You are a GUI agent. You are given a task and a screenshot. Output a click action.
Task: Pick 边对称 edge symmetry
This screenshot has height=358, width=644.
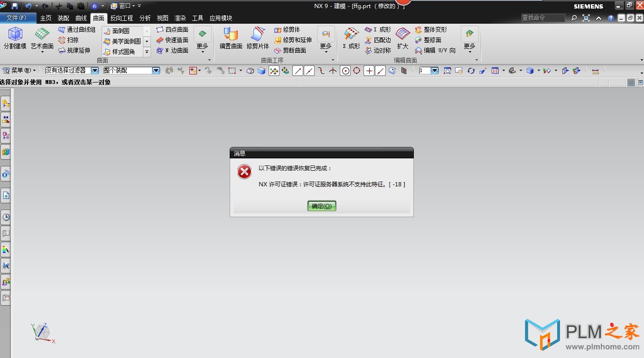pos(378,50)
